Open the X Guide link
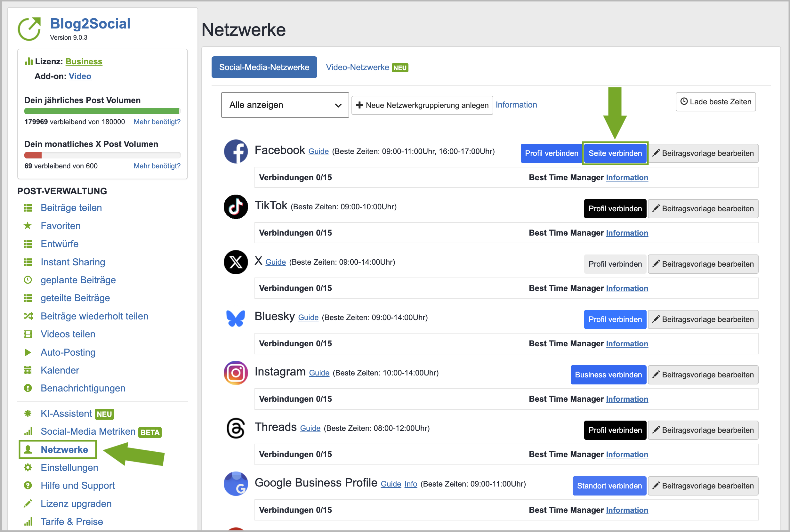 [276, 262]
